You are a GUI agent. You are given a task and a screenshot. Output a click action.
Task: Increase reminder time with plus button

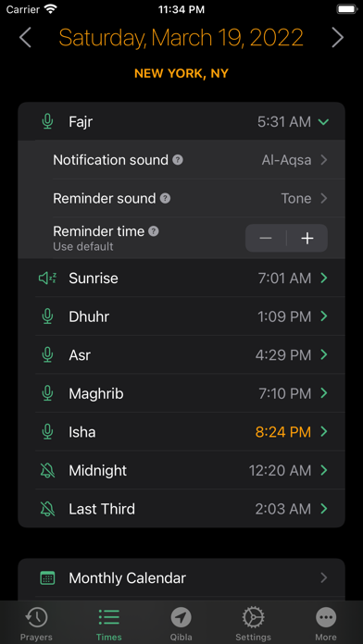(307, 238)
